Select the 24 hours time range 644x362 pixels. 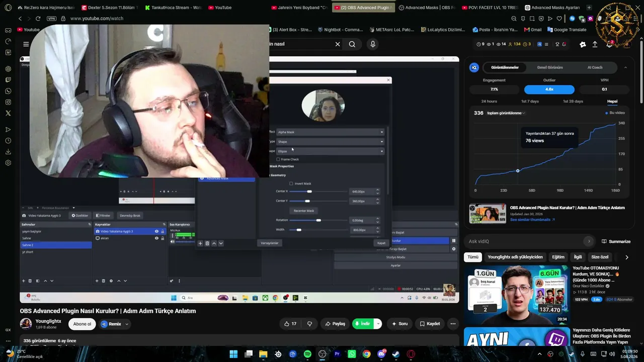pos(489,101)
